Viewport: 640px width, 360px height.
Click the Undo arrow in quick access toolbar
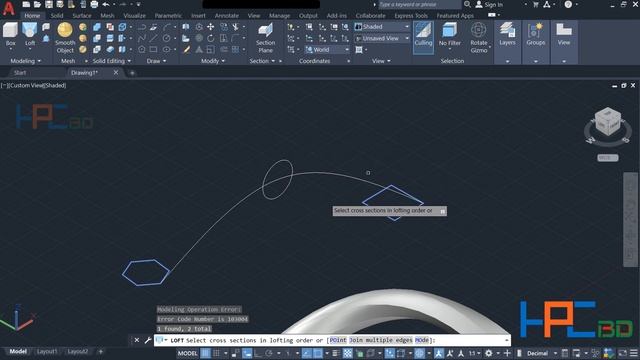pos(106,4)
